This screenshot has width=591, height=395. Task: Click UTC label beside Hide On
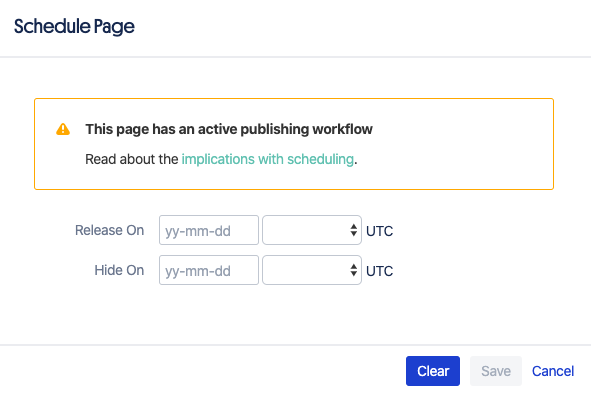(x=380, y=271)
